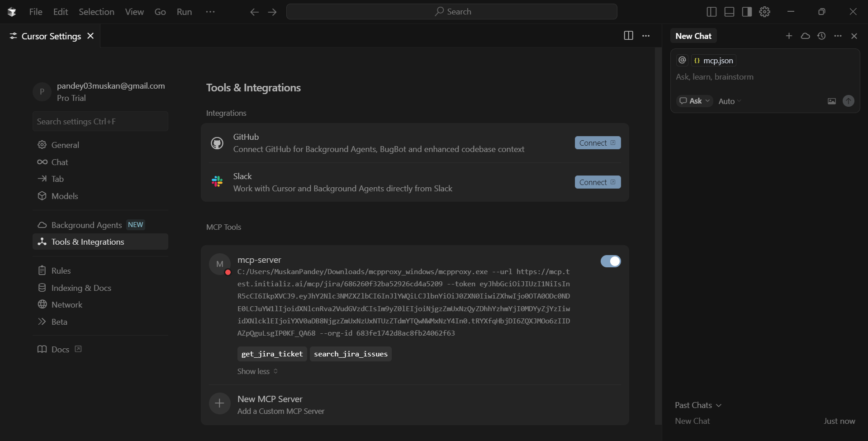Click the mcp-server avatar icon
This screenshot has height=441, width=868.
point(220,264)
